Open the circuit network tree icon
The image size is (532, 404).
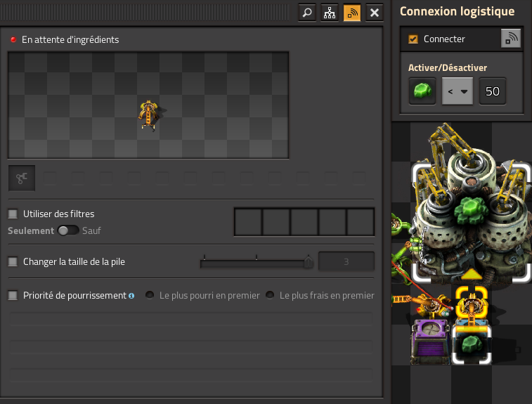coord(330,13)
